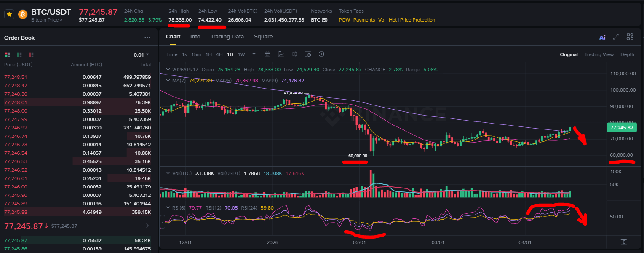Expand the chart to fullscreen
The width and height of the screenshot is (644, 253).
pos(616,37)
